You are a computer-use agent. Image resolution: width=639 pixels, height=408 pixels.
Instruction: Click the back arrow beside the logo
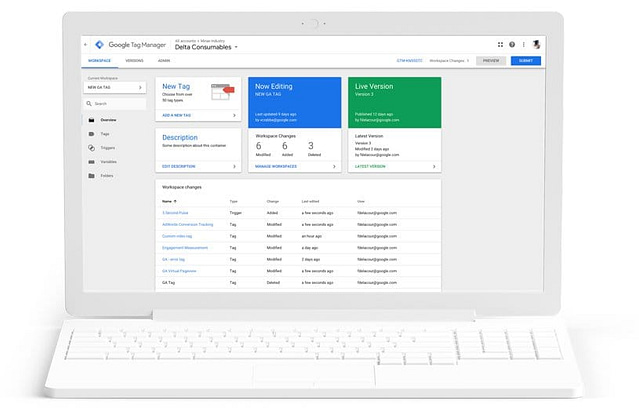pyautogui.click(x=86, y=44)
